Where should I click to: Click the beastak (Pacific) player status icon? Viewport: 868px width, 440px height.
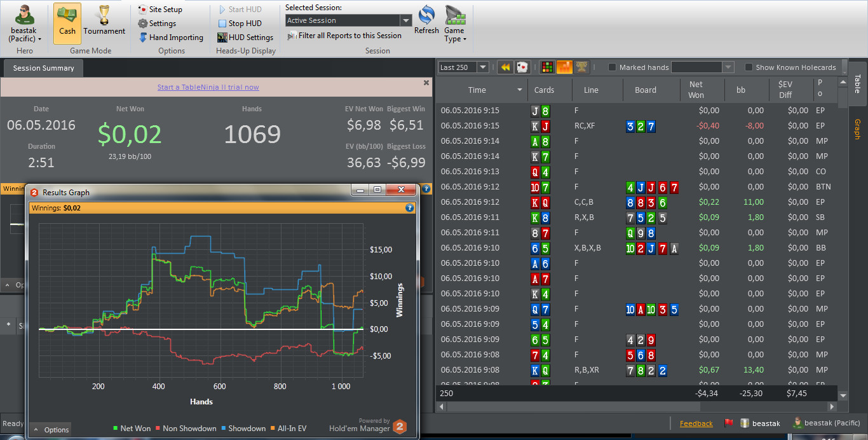click(797, 423)
